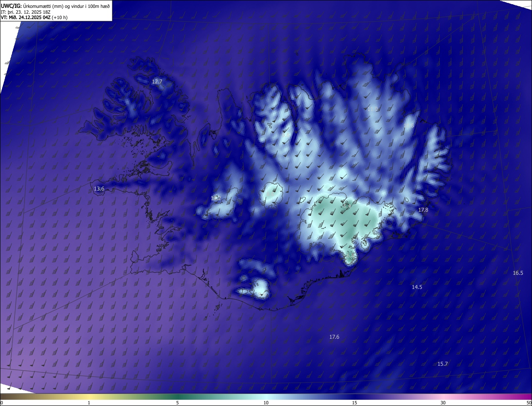The image size is (532, 406).
Task: Click the '10' label on the color scale
Action: [x=266, y=403]
